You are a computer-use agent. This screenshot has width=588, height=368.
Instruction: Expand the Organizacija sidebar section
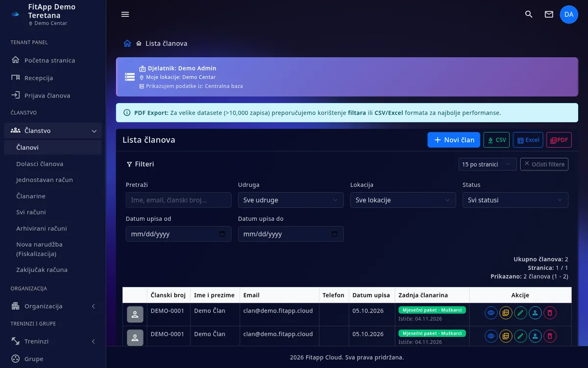click(53, 306)
